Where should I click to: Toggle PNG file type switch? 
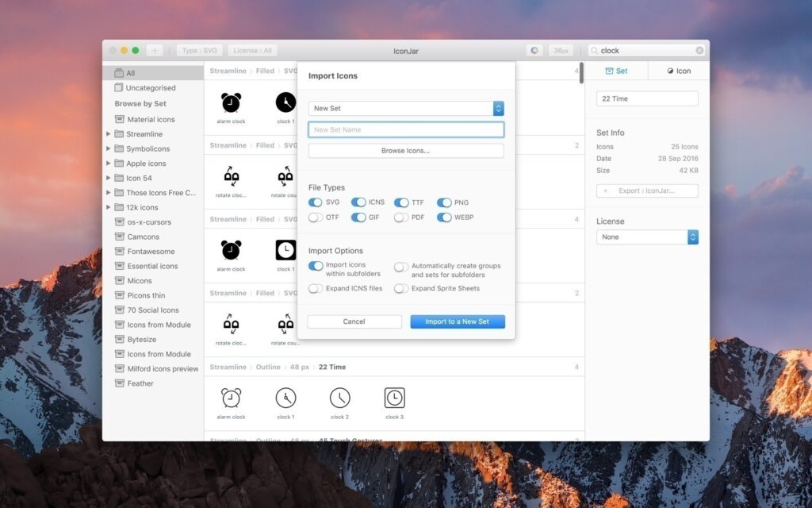pos(444,202)
